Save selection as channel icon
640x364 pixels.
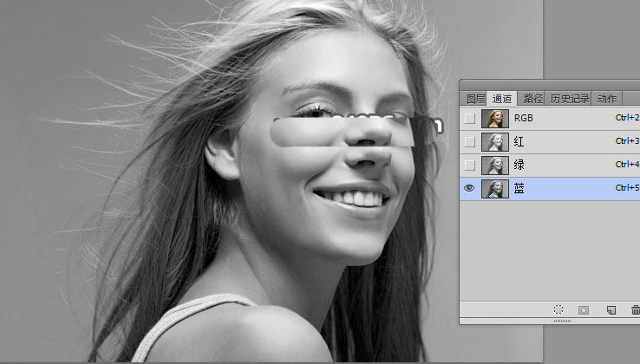point(584,310)
